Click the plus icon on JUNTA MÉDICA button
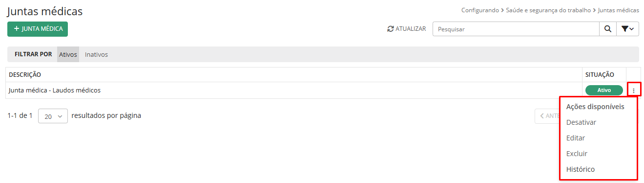Screen dimensions: 644x183 point(17,29)
